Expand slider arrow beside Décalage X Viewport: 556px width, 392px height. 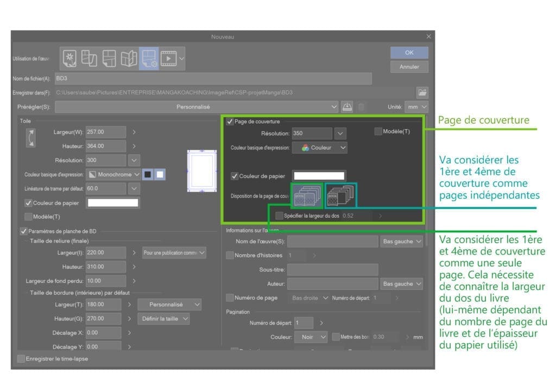(x=129, y=333)
